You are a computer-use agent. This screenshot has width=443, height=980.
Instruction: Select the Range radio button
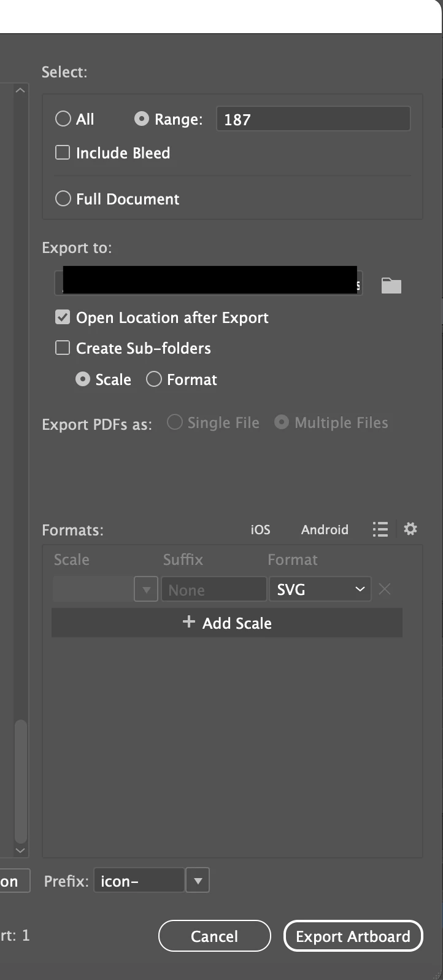point(142,119)
